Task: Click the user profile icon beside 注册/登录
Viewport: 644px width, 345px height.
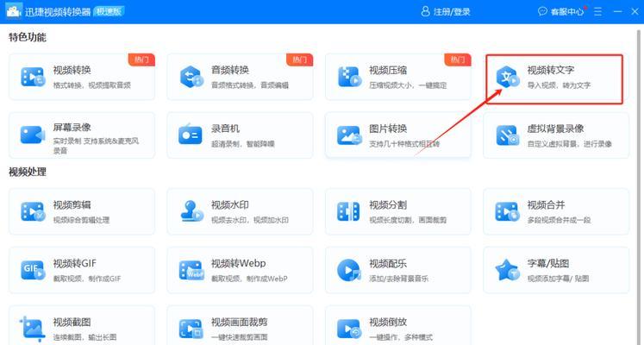Action: (426, 11)
